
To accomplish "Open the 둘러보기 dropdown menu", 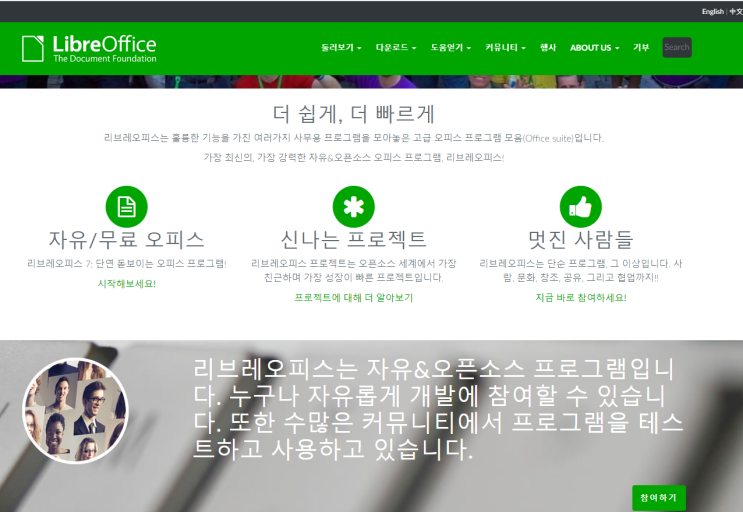I will click(x=341, y=47).
